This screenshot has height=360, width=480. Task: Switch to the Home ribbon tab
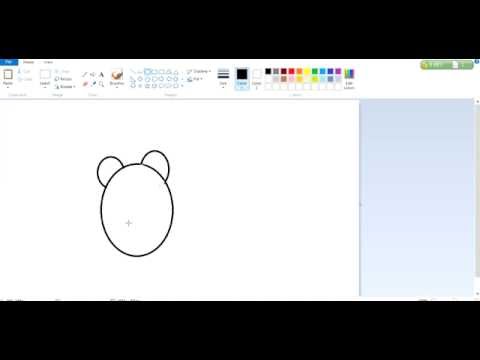[28, 62]
